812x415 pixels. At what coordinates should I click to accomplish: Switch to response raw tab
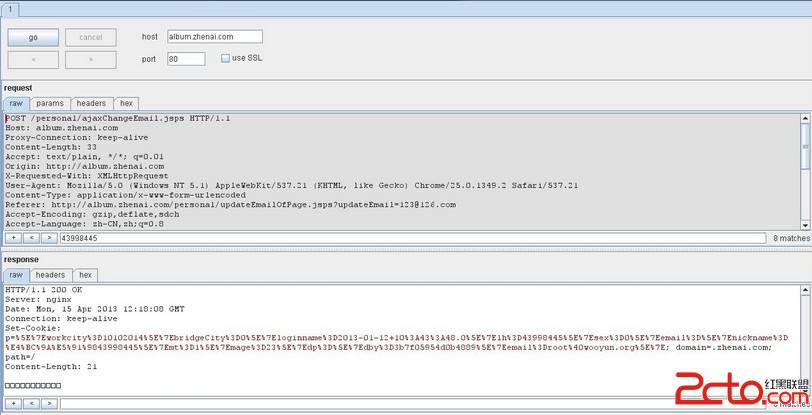(16, 275)
